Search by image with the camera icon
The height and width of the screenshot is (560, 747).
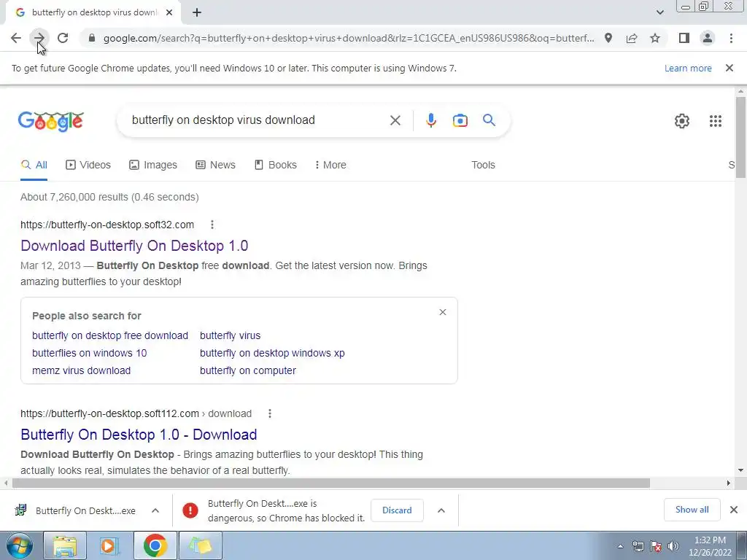pyautogui.click(x=460, y=120)
